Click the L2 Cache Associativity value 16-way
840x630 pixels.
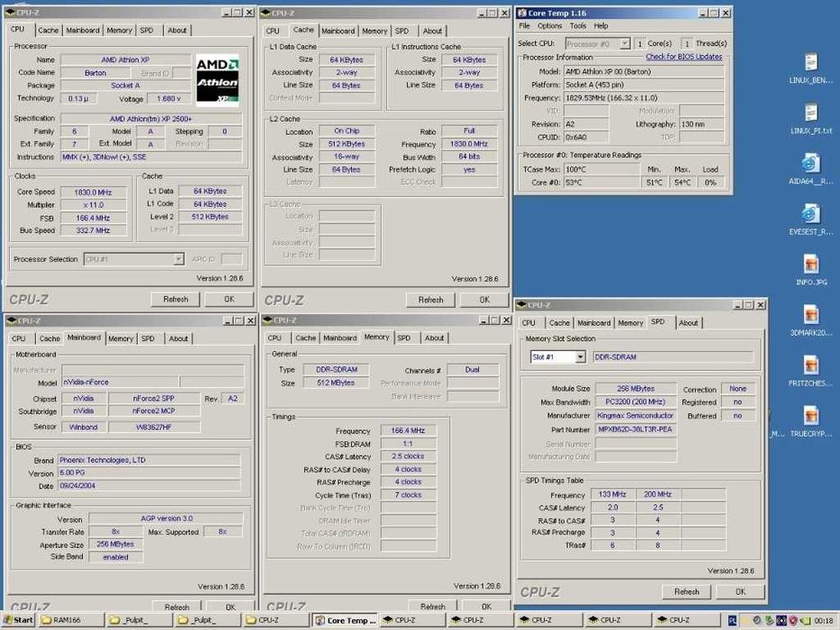pos(347,157)
